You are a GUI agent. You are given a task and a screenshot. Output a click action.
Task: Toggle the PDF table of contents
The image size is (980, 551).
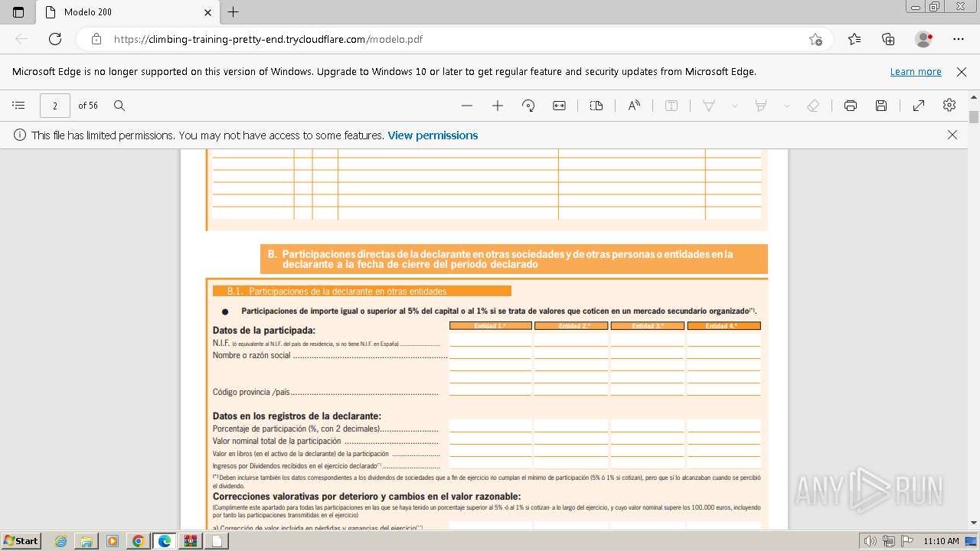19,106
